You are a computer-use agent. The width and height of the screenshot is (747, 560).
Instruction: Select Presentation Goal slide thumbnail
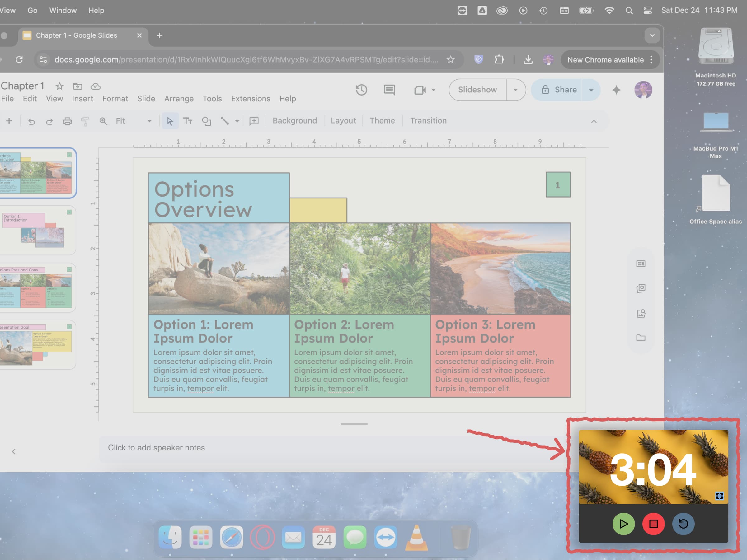coord(37,345)
